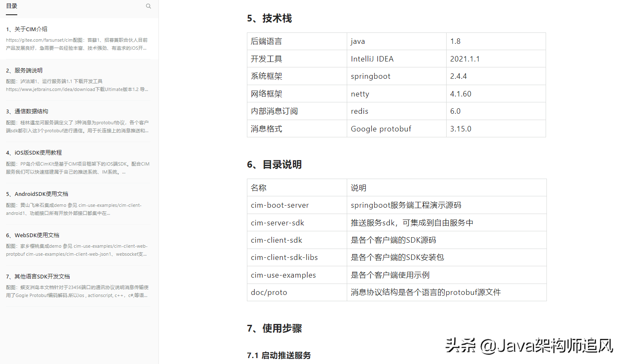This screenshot has width=624, height=364.
Task: Click the 消息协议结构是各个语言的protobuf源文件 cell
Action: (x=447, y=292)
